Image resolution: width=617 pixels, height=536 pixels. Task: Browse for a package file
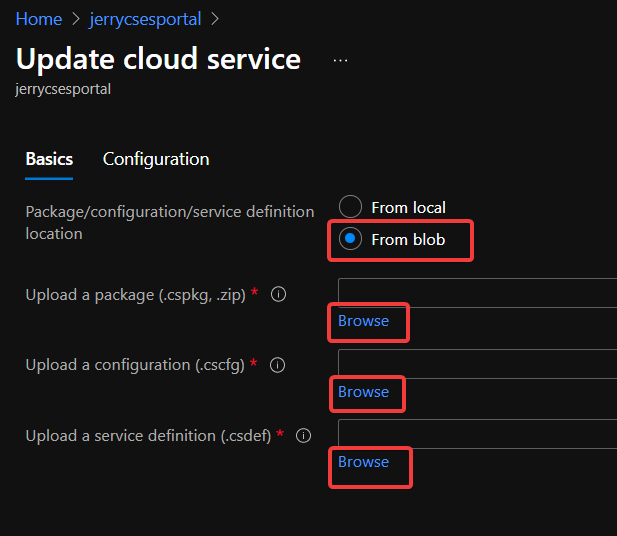(x=363, y=321)
